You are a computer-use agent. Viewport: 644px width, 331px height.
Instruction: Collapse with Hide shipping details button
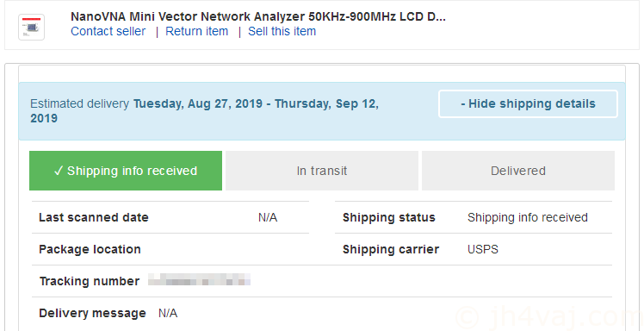528,103
